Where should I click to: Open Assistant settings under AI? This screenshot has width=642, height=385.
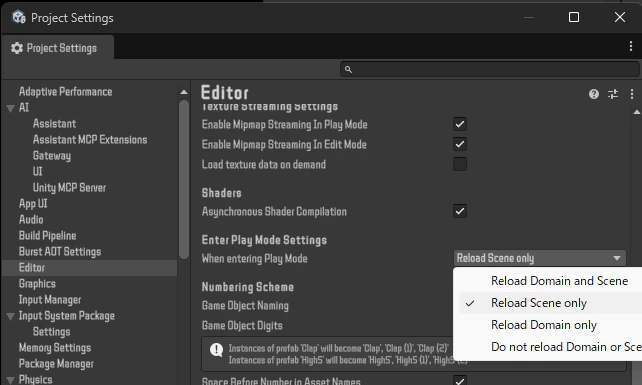coord(54,124)
